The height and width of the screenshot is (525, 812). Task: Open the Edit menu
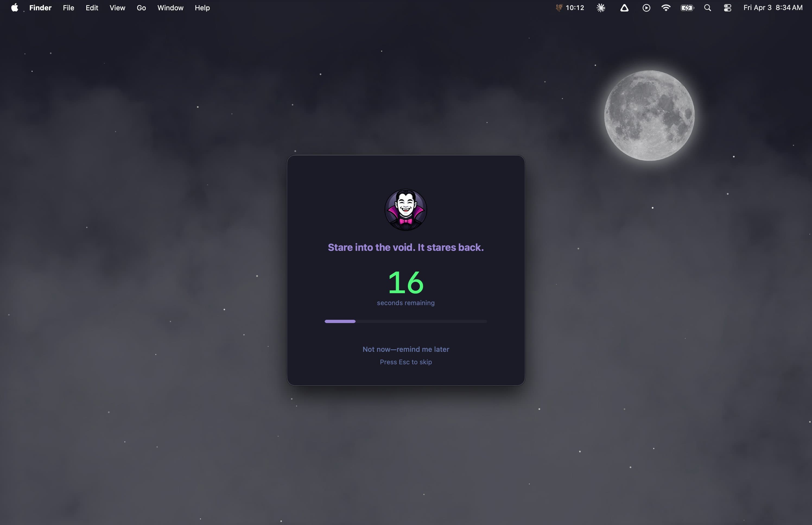click(92, 8)
